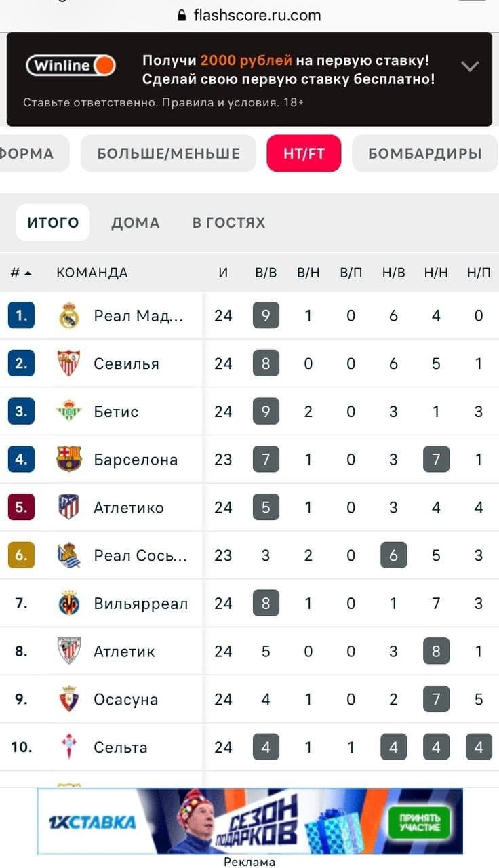Open the БОЛЬШЕ/МЕНЬШЕ tab
This screenshot has height=868, width=499.
[x=168, y=153]
